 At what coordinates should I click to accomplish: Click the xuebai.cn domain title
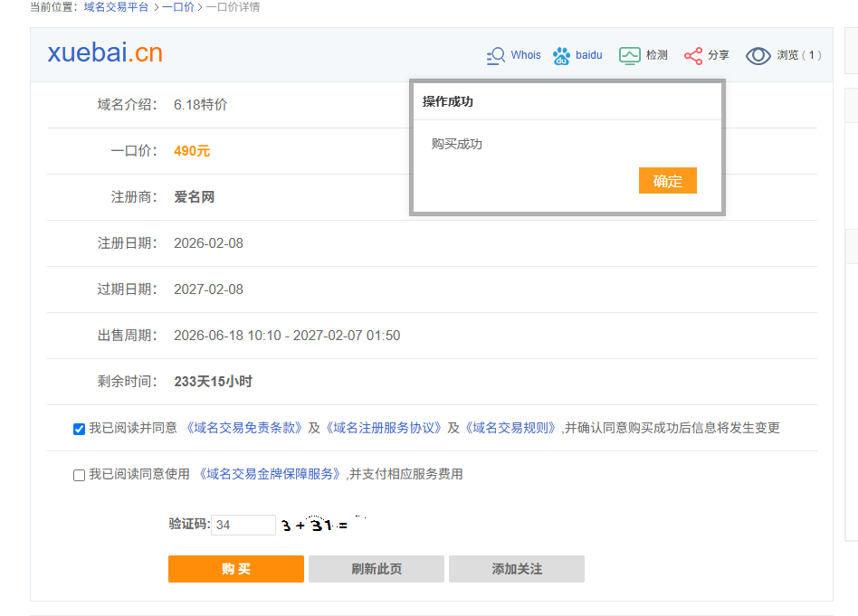click(105, 53)
